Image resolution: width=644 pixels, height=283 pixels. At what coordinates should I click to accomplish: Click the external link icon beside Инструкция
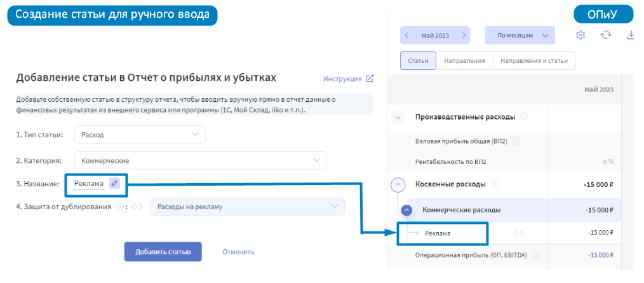tap(370, 79)
